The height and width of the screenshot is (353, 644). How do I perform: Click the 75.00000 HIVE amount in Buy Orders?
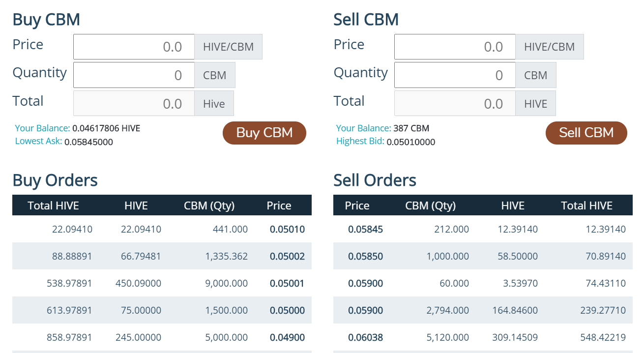point(141,310)
